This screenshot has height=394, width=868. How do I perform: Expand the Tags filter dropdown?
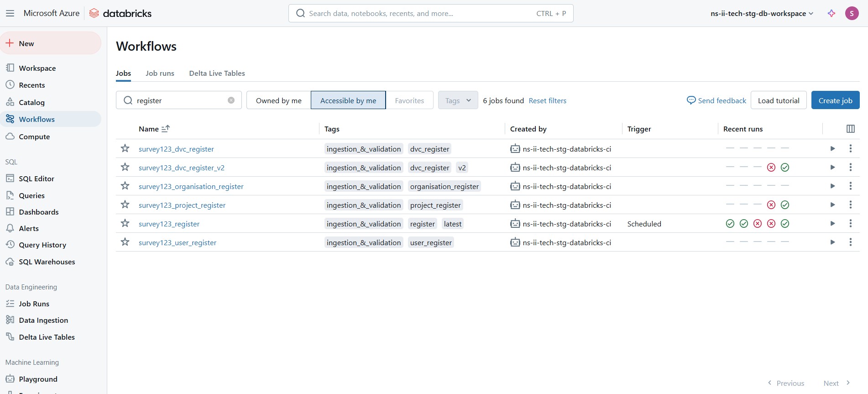tap(458, 100)
